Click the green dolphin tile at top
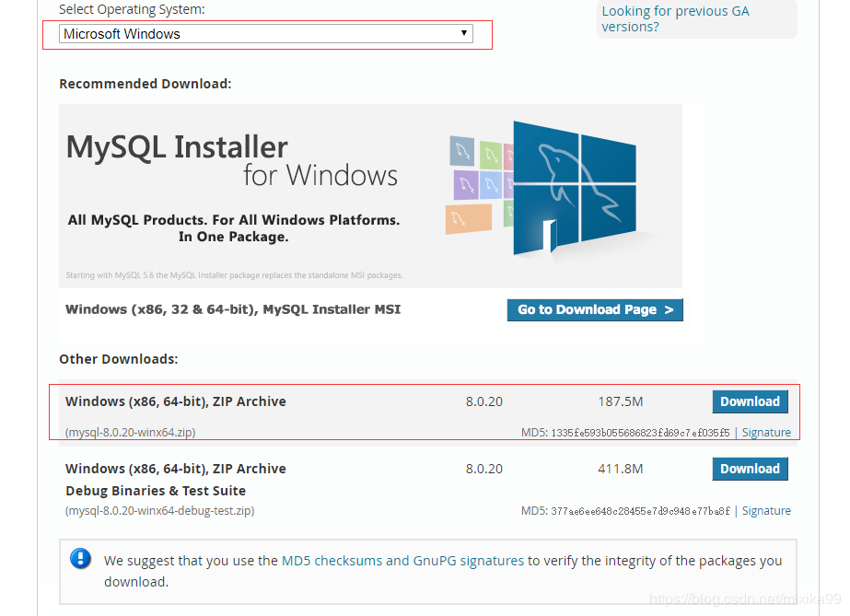The height and width of the screenshot is (616, 850). (491, 155)
